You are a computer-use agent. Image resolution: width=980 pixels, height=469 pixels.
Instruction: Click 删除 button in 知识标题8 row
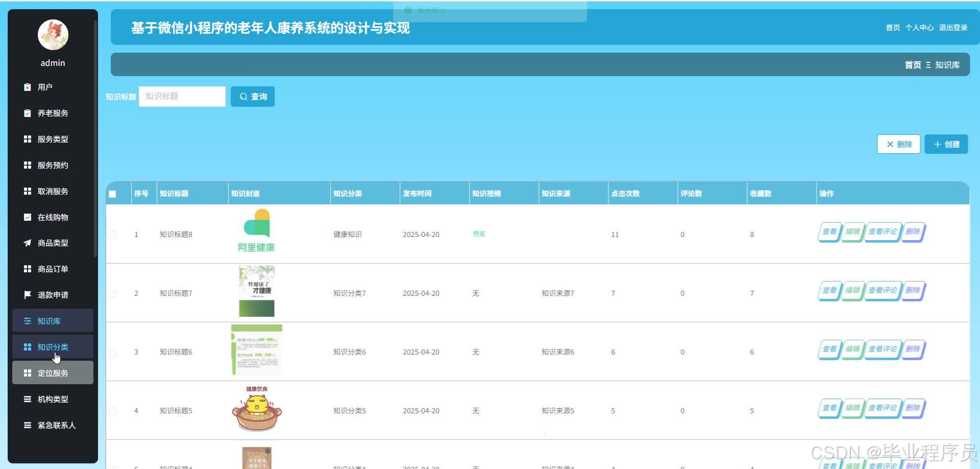913,232
